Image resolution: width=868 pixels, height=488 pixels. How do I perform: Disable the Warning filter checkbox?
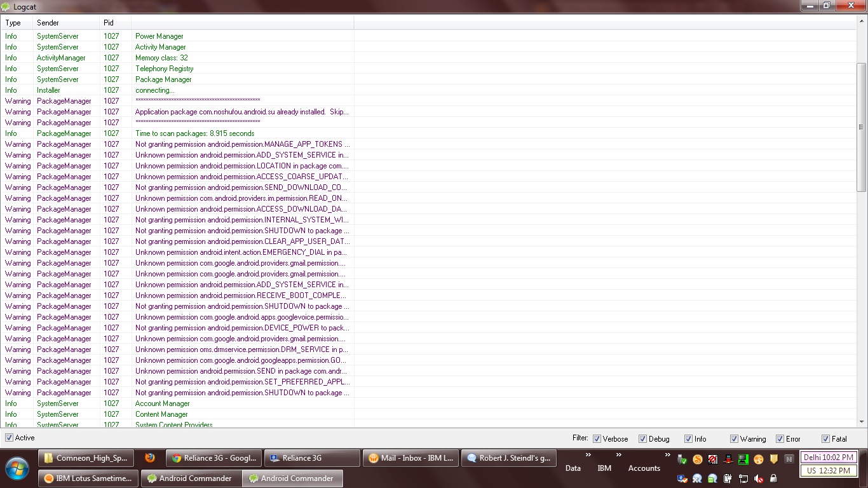coord(734,438)
